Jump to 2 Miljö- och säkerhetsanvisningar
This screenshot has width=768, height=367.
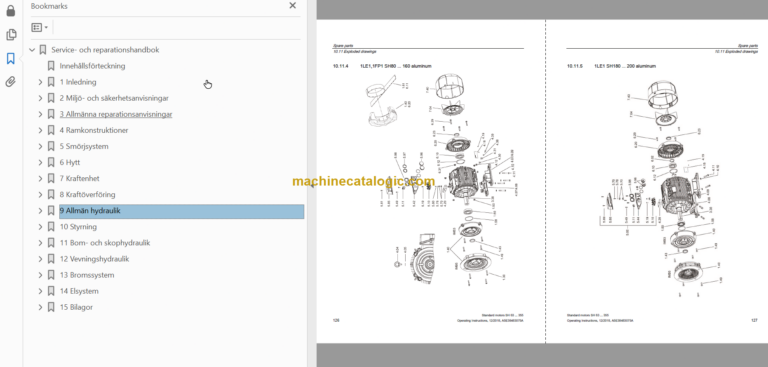click(114, 98)
